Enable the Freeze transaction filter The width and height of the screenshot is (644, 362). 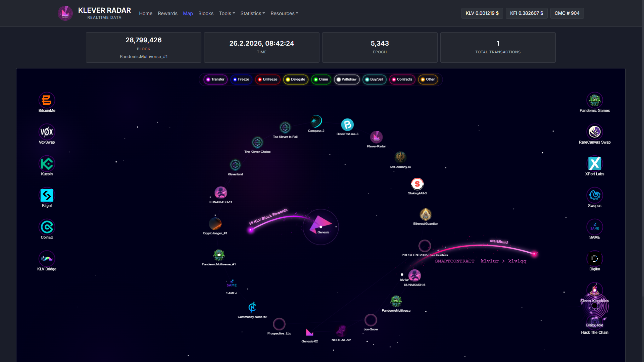(x=241, y=80)
